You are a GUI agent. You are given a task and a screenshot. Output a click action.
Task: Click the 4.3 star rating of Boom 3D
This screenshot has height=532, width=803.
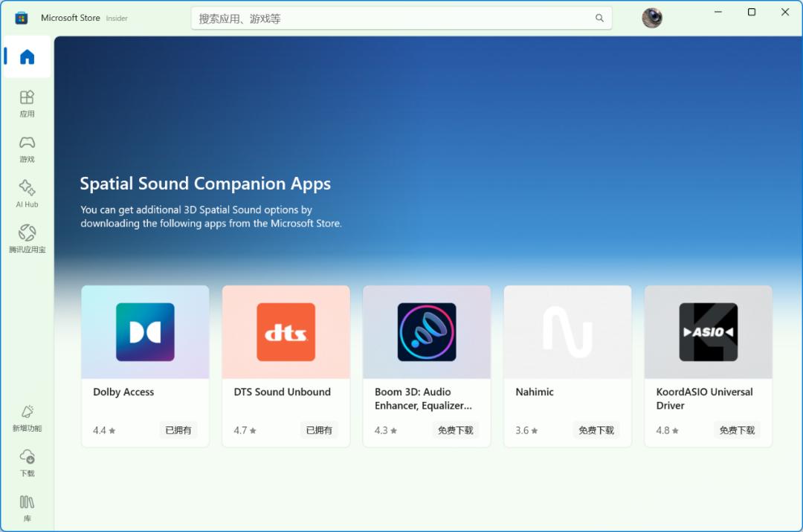click(386, 431)
